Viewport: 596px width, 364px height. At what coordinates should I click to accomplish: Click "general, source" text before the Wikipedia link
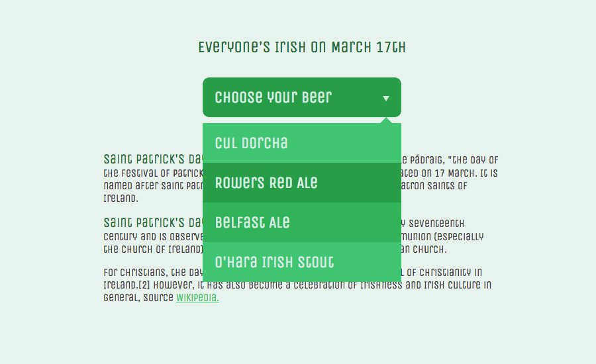[x=138, y=298]
